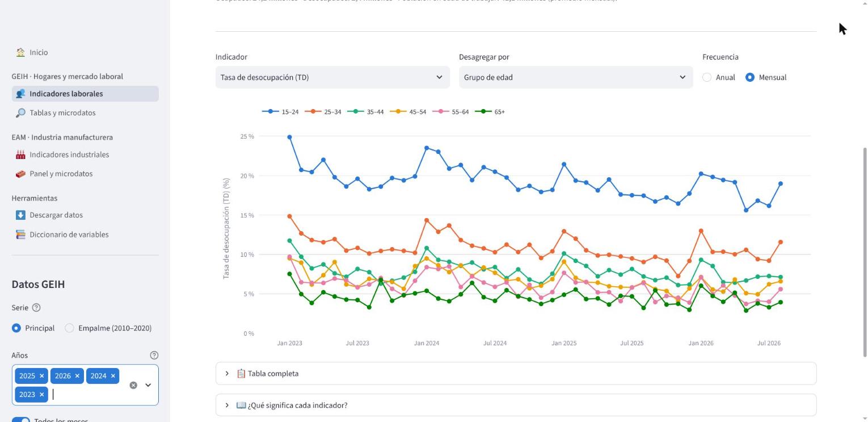Click the clipboard icon beside Tabla completa
Image resolution: width=868 pixels, height=422 pixels.
tap(241, 374)
